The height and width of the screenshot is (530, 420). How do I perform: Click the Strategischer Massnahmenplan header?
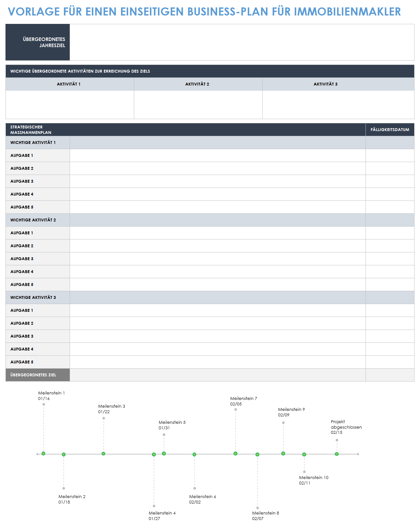pos(185,130)
